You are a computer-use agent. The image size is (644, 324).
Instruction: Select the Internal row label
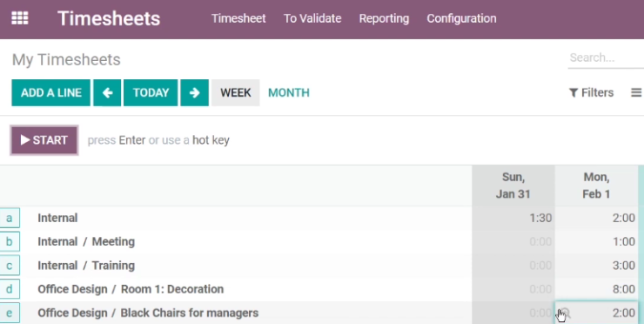coord(57,218)
